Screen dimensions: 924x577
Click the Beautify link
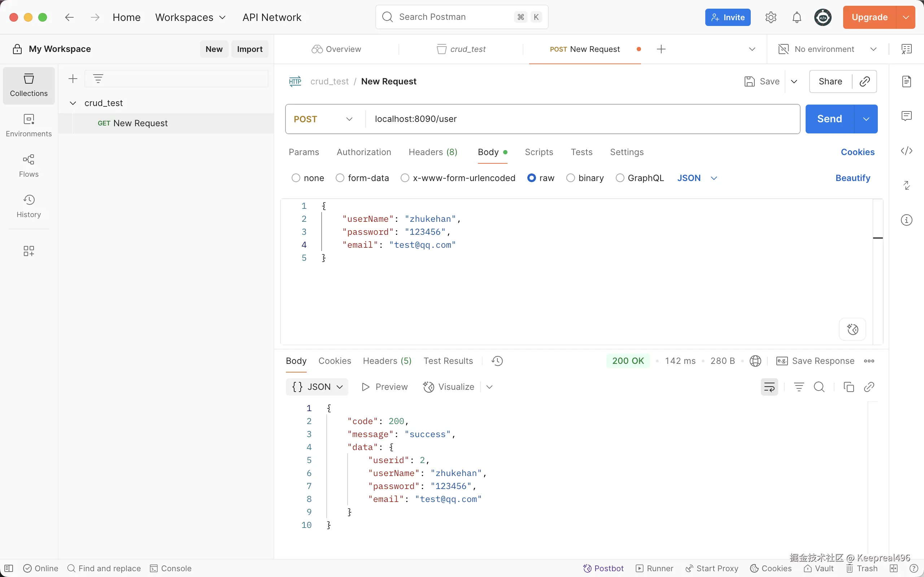tap(852, 178)
